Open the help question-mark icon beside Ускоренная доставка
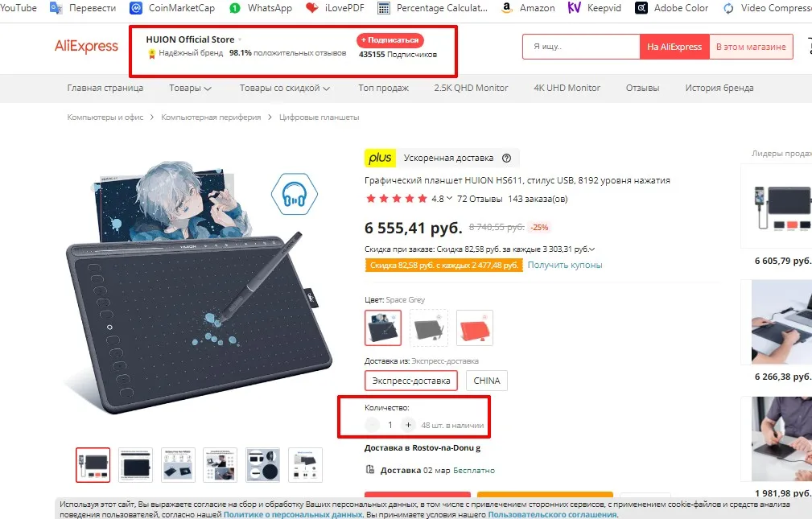812x519 pixels. pyautogui.click(x=506, y=158)
